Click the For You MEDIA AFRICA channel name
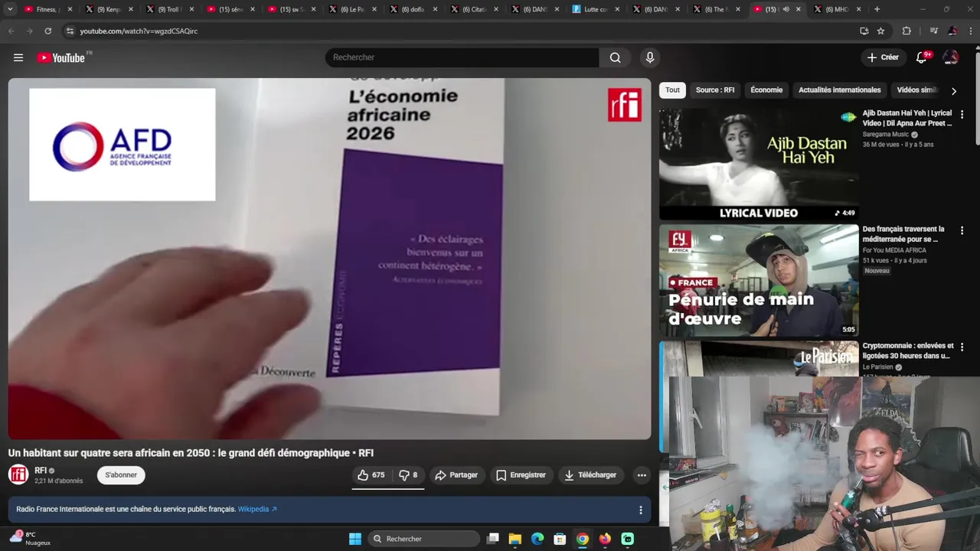The height and width of the screenshot is (551, 980). [x=894, y=250]
